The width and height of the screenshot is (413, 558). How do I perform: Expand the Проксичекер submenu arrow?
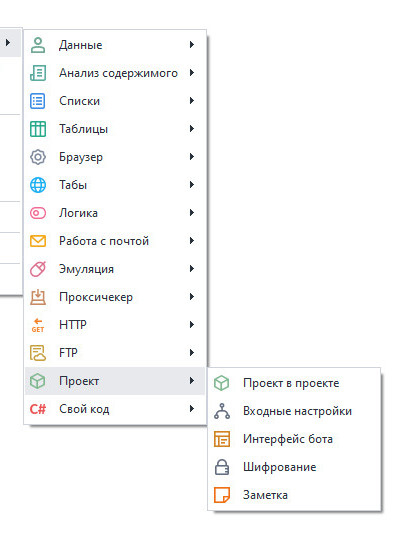pyautogui.click(x=192, y=297)
